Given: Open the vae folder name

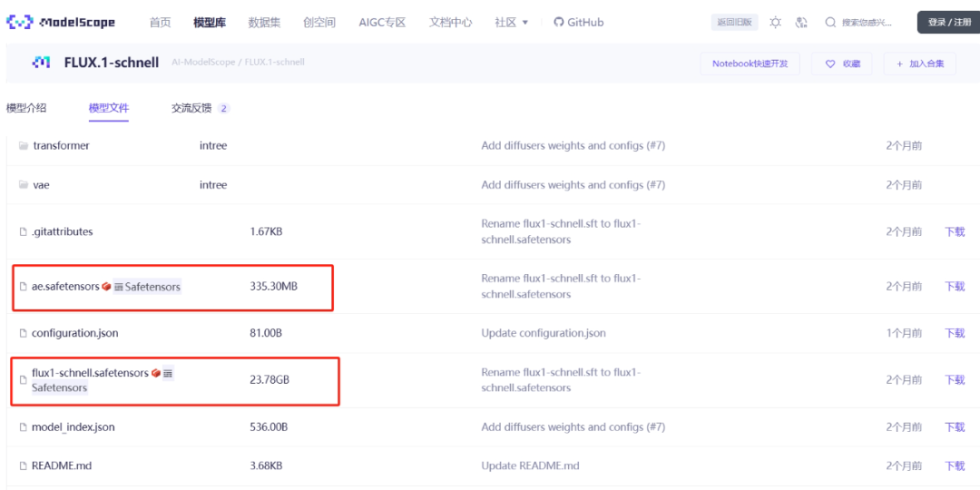Looking at the screenshot, I should [x=41, y=185].
